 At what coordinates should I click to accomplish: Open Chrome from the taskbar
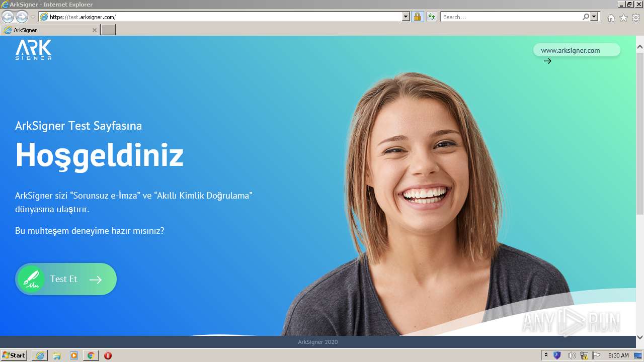pyautogui.click(x=91, y=355)
